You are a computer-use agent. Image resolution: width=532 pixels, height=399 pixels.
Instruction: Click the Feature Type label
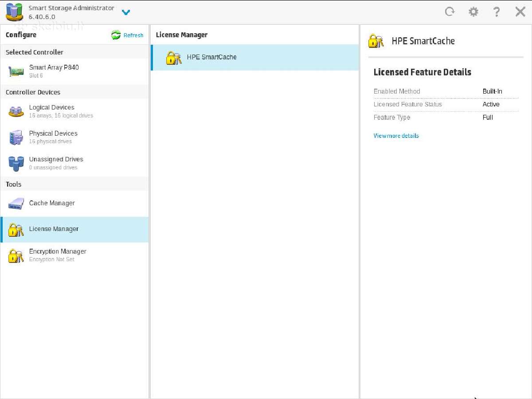(392, 117)
